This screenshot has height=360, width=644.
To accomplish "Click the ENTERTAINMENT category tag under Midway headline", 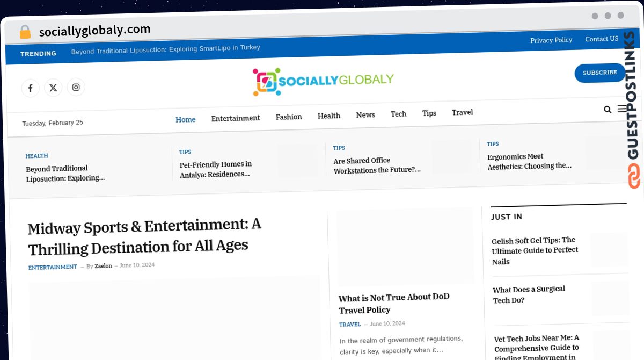I will [x=53, y=267].
